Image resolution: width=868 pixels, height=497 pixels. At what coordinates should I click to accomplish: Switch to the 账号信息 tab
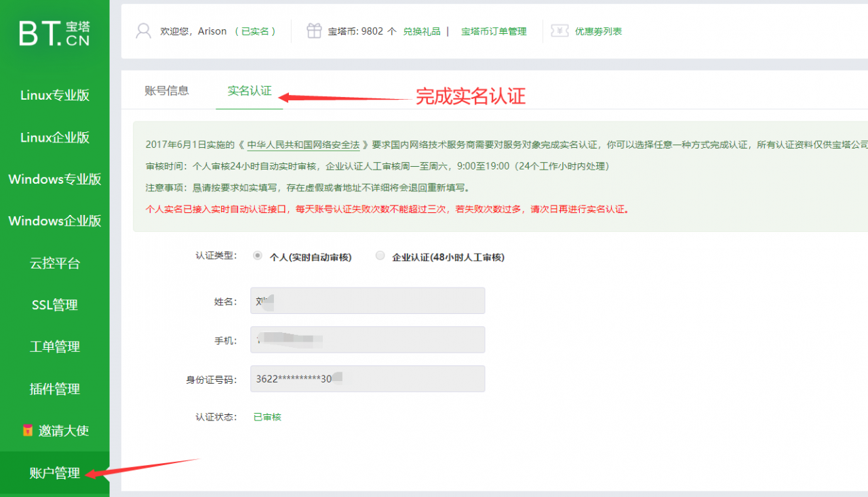(167, 91)
